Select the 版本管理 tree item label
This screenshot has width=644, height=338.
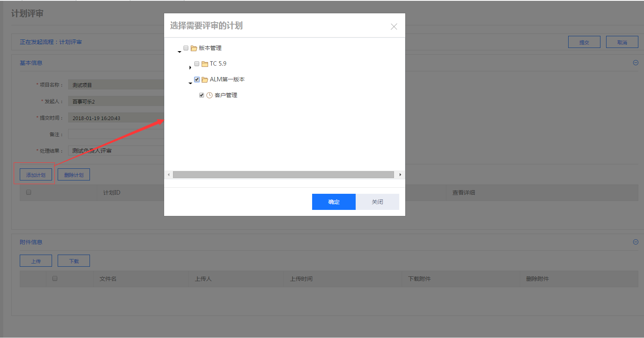point(210,48)
